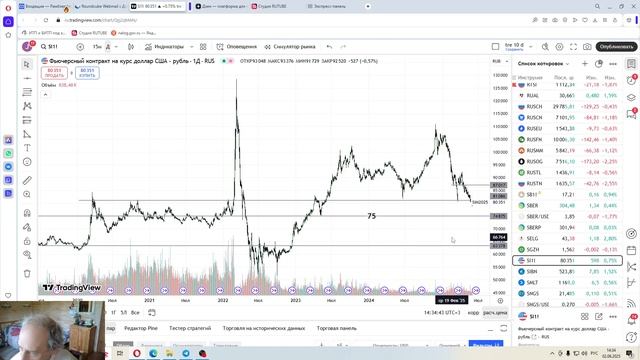640x360 pixels.
Task: Open chart settings gear icon
Action: coord(559,47)
